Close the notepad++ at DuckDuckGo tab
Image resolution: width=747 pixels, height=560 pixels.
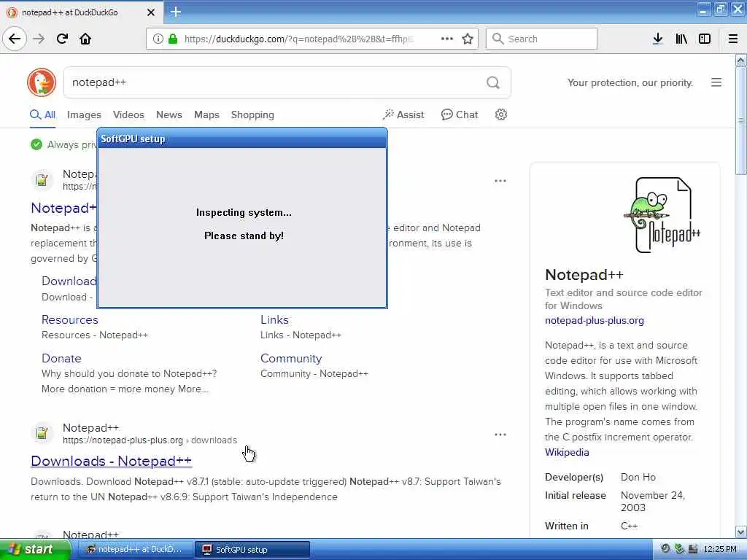point(150,12)
